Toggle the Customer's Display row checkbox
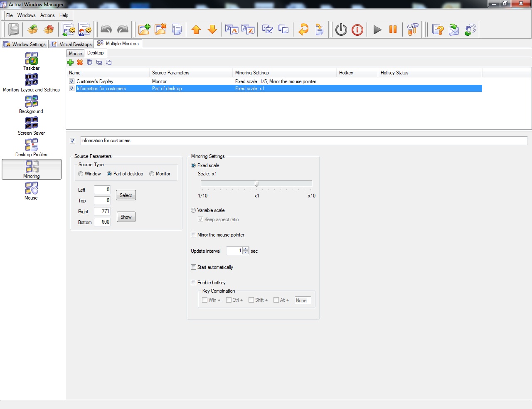532x409 pixels. tap(72, 81)
